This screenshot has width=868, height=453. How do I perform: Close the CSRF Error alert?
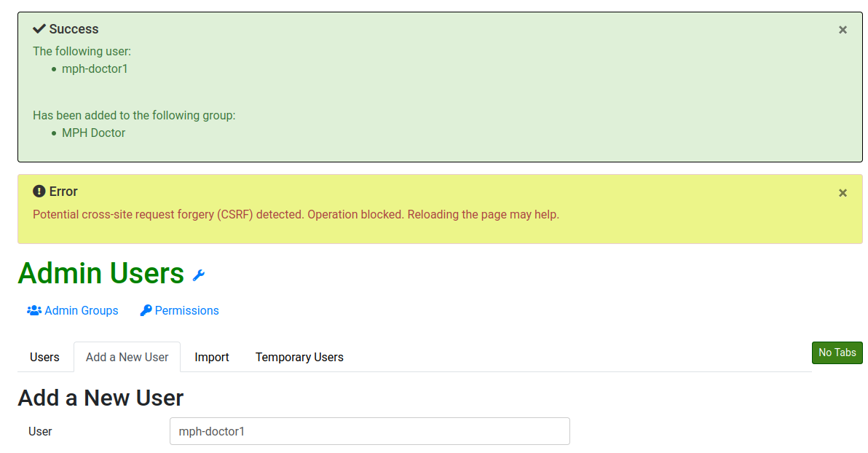[843, 193]
